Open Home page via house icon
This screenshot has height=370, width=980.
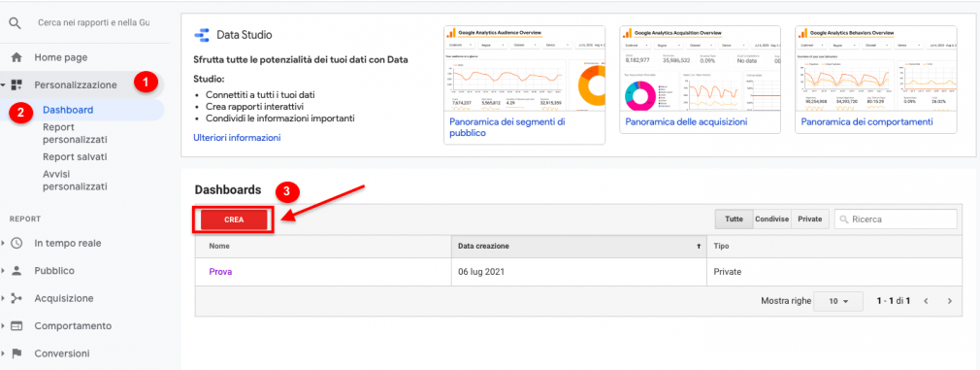tap(16, 57)
